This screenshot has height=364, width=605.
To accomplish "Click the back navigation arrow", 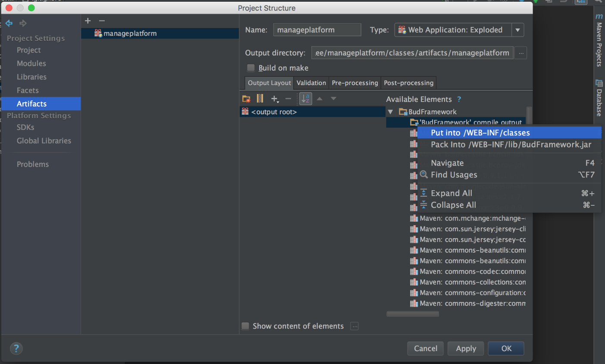I will pyautogui.click(x=9, y=23).
